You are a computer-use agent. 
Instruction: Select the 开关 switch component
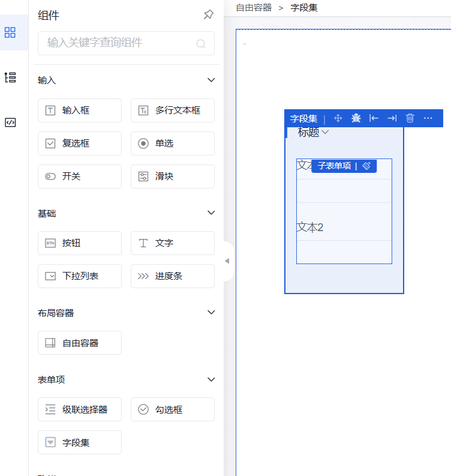(x=79, y=176)
